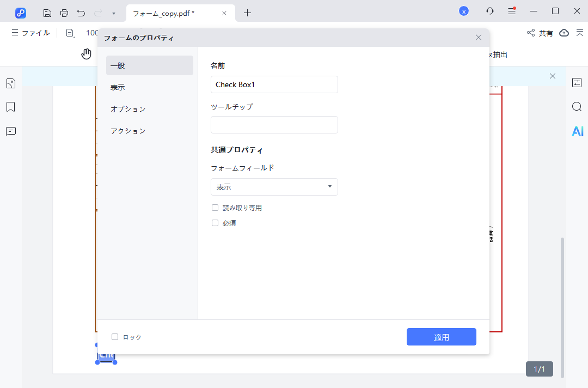This screenshot has height=388, width=588.
Task: Select the Hand tool in the toolbar
Action: click(x=87, y=53)
